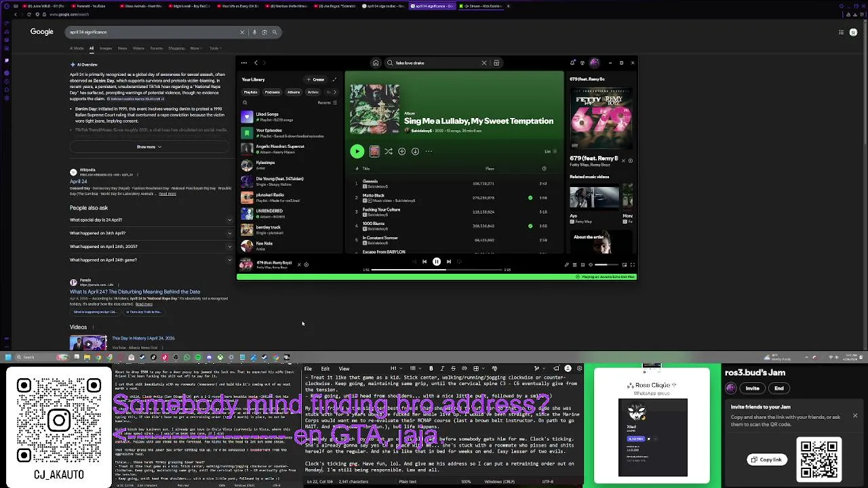Toggle album shuffle next to play button
Viewport: 868px width, 488px height.
(389, 151)
